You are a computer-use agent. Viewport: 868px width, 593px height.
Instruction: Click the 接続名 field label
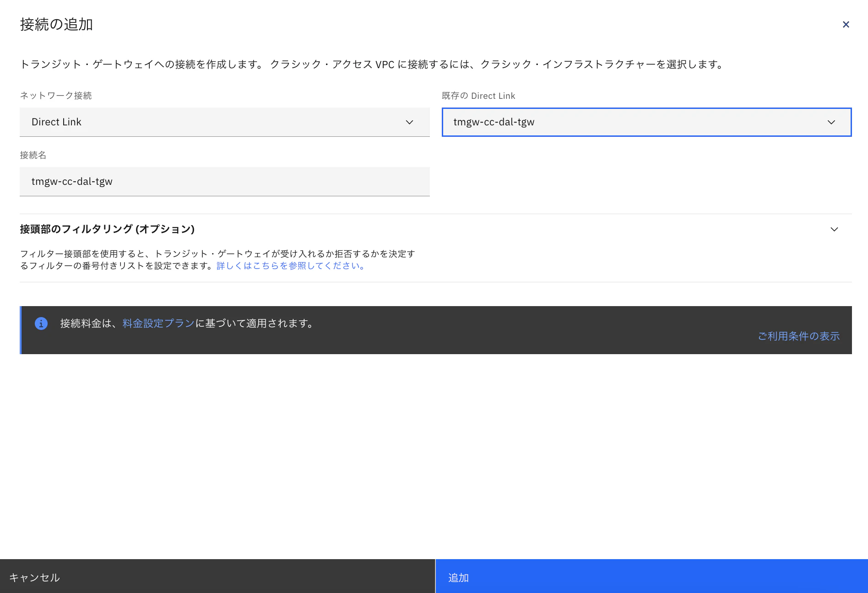(x=33, y=155)
